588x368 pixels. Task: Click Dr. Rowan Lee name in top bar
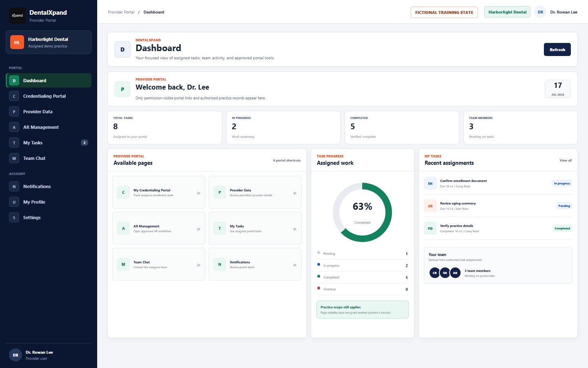click(564, 12)
